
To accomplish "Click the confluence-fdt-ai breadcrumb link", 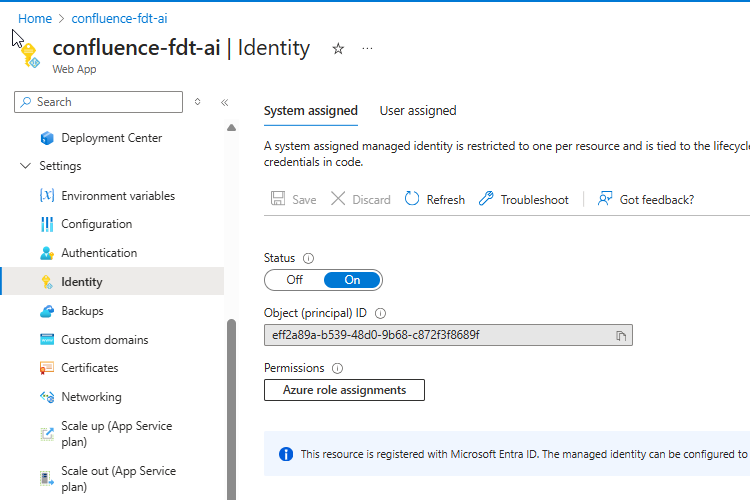I will pyautogui.click(x=120, y=19).
